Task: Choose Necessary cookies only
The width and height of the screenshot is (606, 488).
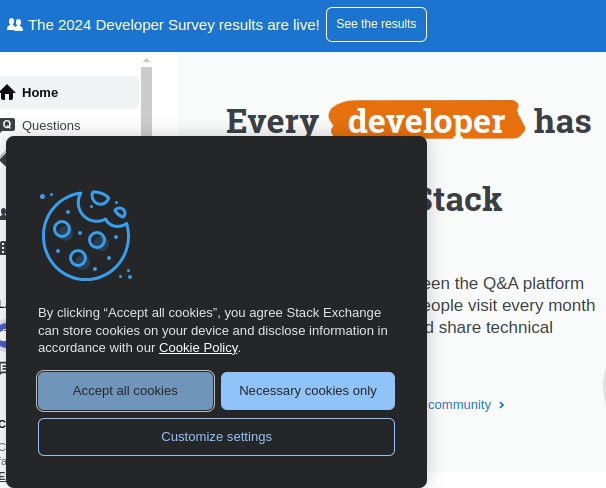Action: [308, 391]
